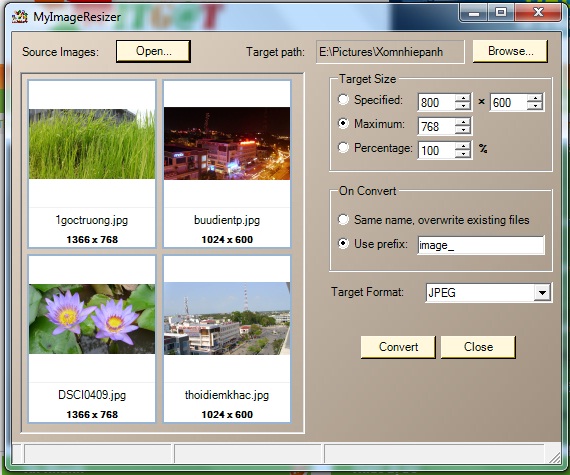
Task: Select the 1goctruong.jpg grass thumbnail
Action: pyautogui.click(x=92, y=144)
